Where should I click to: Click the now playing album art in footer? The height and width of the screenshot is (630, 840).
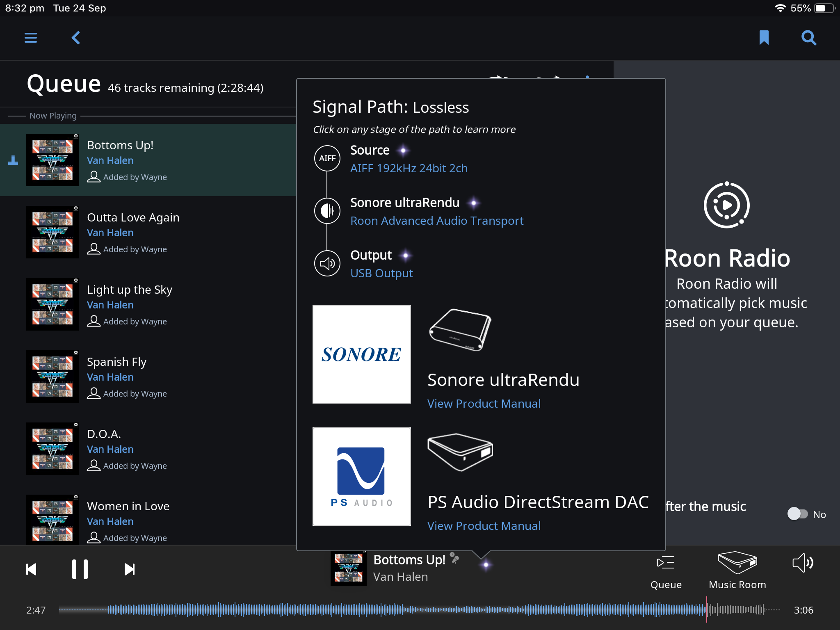(348, 568)
